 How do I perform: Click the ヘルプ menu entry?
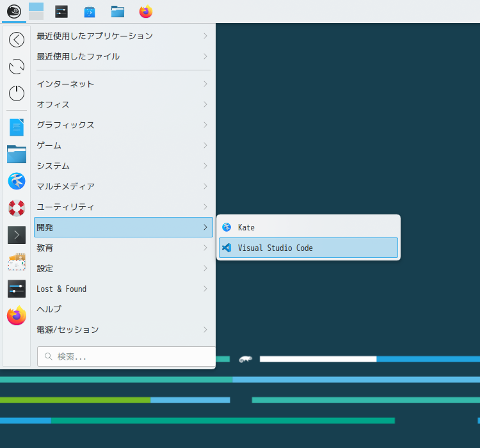tap(124, 309)
